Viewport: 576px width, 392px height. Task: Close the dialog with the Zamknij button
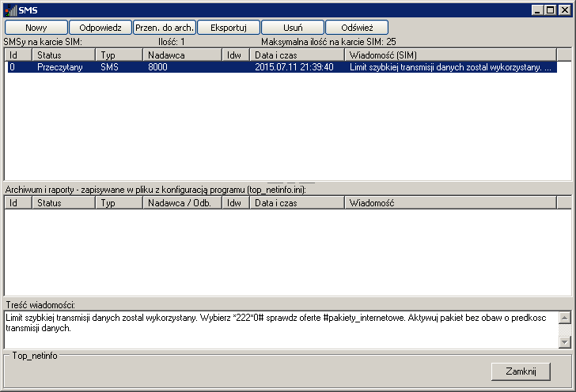(521, 371)
